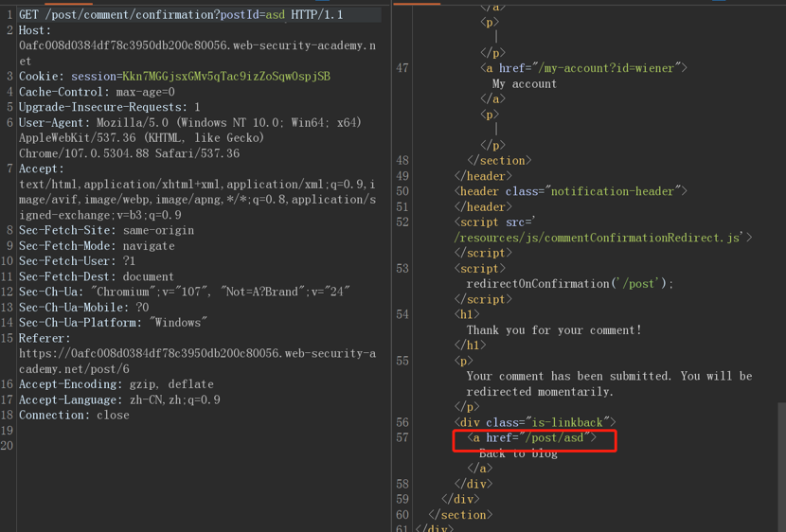Viewport: 786px width, 532px height.
Task: Click the redirectOnConfirmation('/post') script call
Action: tap(570, 284)
